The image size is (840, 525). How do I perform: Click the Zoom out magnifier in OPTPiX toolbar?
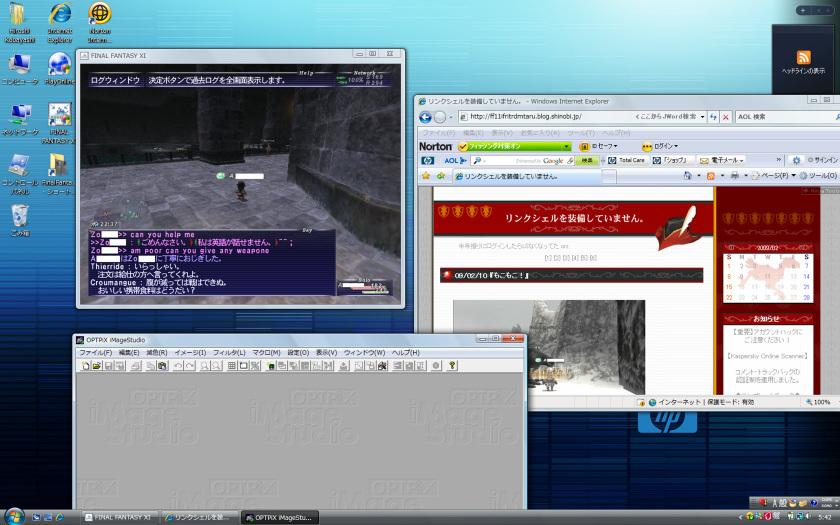pos(216,365)
